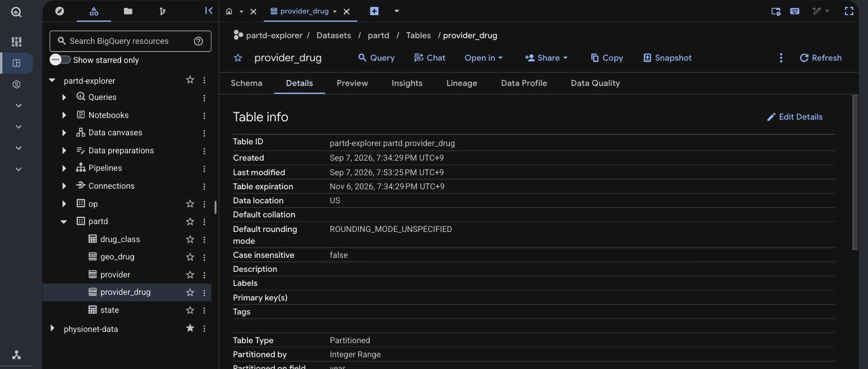Expand the Queries node
Image resolution: width=868 pixels, height=369 pixels.
[x=64, y=97]
